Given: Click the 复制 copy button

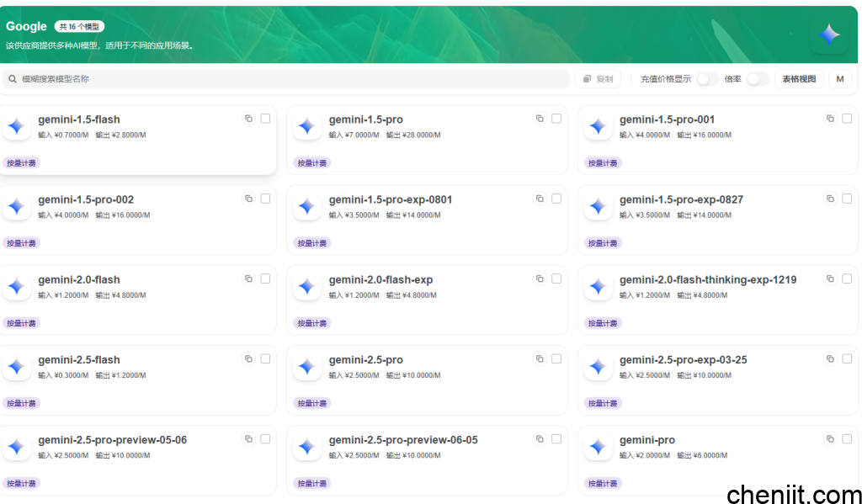Looking at the screenshot, I should pos(598,78).
